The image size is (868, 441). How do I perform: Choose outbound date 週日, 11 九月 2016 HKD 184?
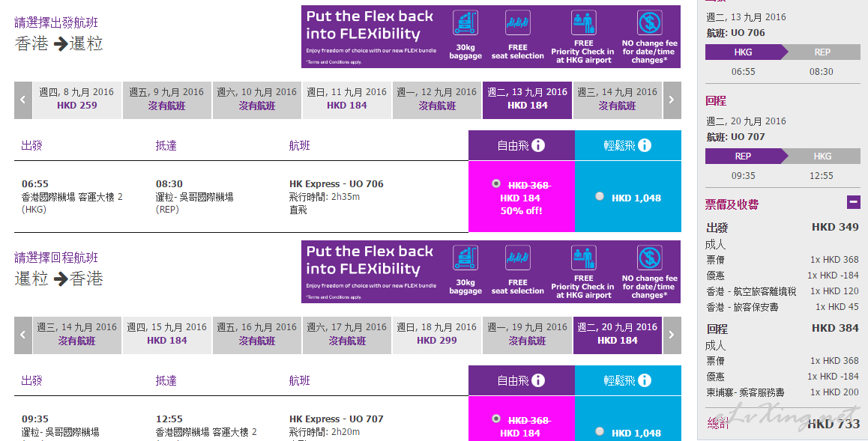347,100
